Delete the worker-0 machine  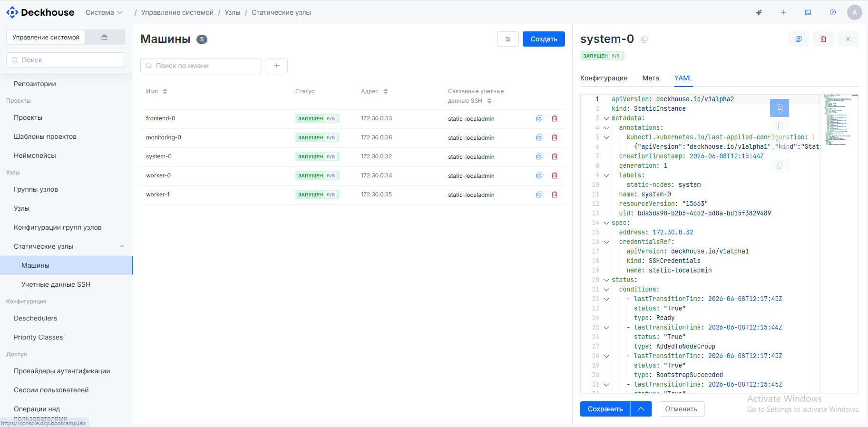(555, 175)
